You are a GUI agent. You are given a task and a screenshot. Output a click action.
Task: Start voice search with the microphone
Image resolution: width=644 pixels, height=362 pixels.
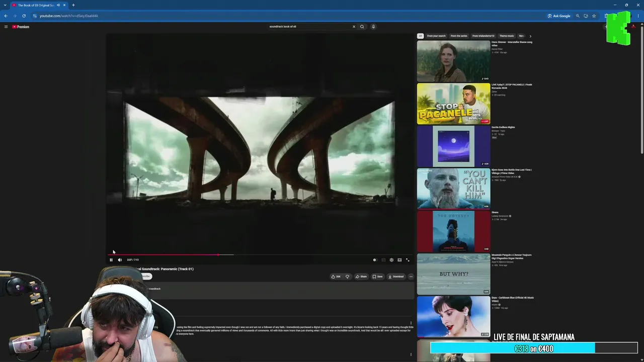(x=373, y=27)
